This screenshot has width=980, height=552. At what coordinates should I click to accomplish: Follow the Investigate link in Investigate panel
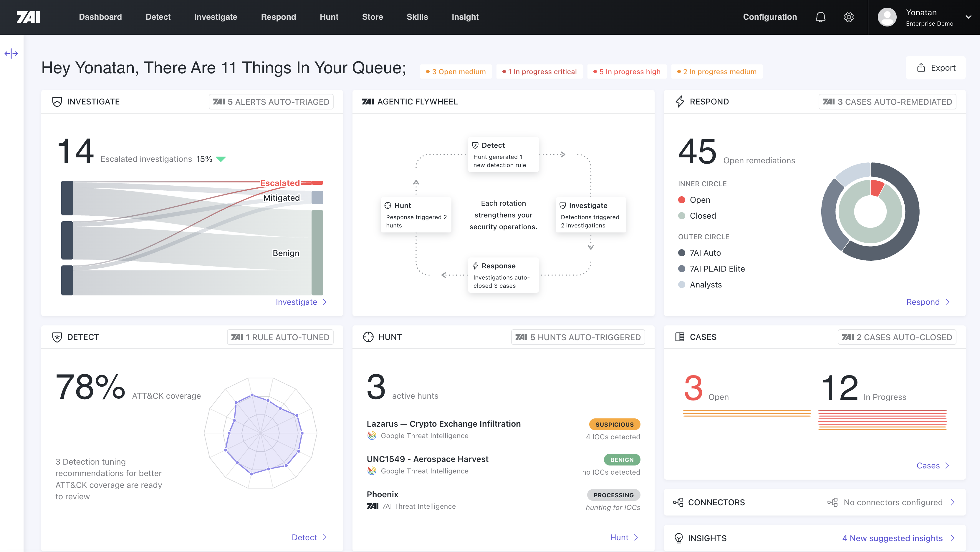301,302
